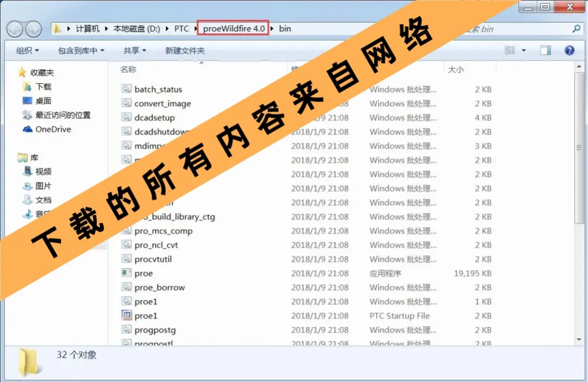Click the 下载 folder icon in sidebar
The image size is (588, 382).
coord(27,87)
